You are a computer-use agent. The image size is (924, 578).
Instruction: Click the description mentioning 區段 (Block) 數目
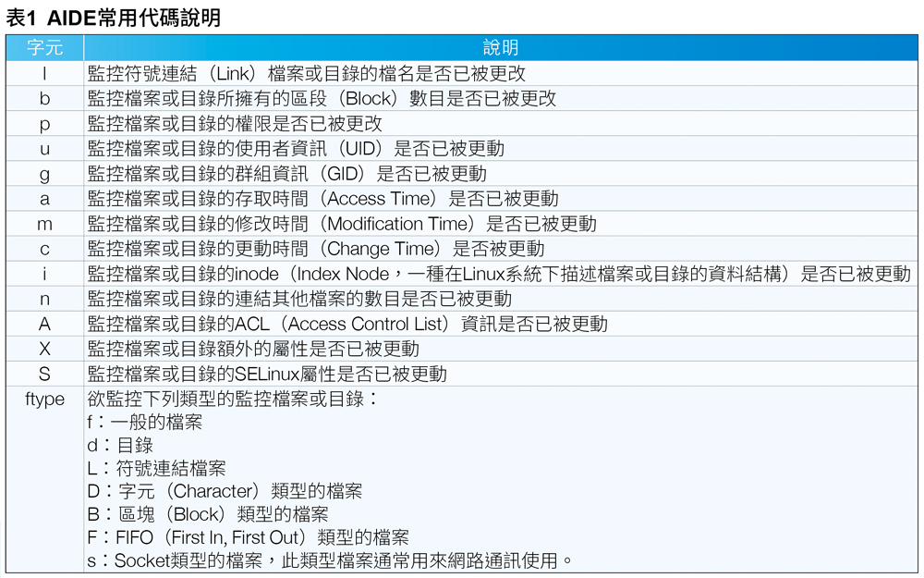pos(322,99)
